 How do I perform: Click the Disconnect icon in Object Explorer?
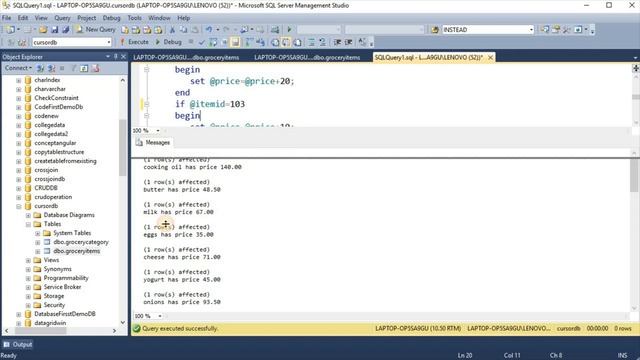coord(51,68)
